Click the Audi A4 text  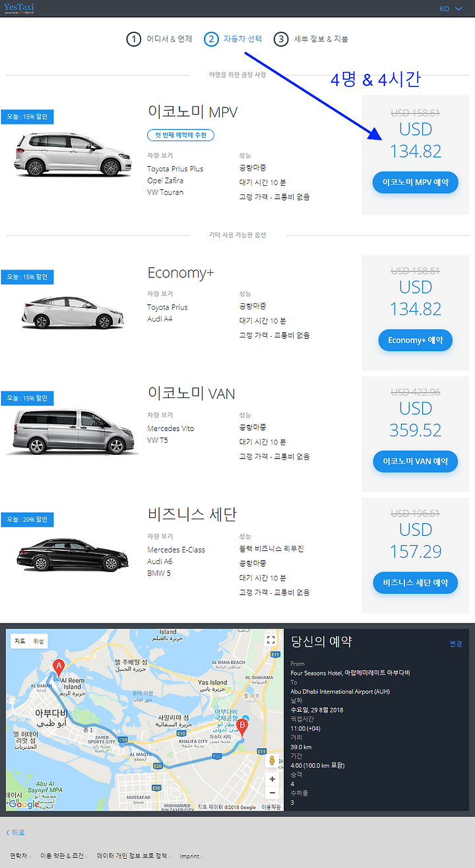(160, 319)
